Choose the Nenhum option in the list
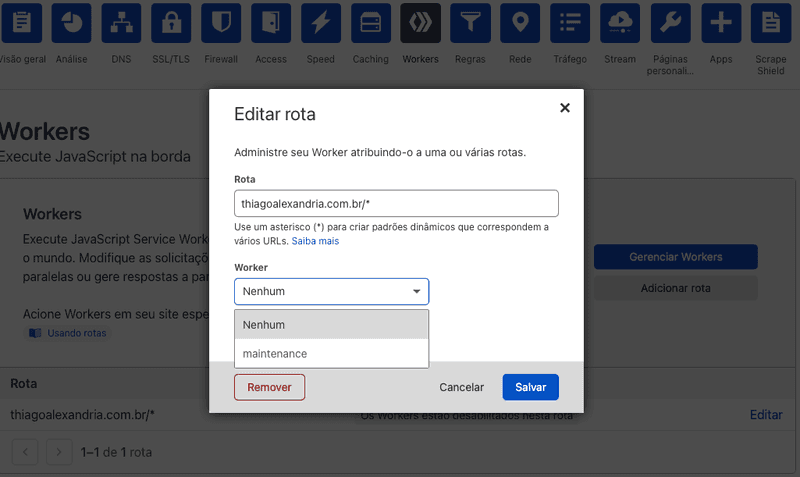The image size is (800, 477). pyautogui.click(x=332, y=324)
